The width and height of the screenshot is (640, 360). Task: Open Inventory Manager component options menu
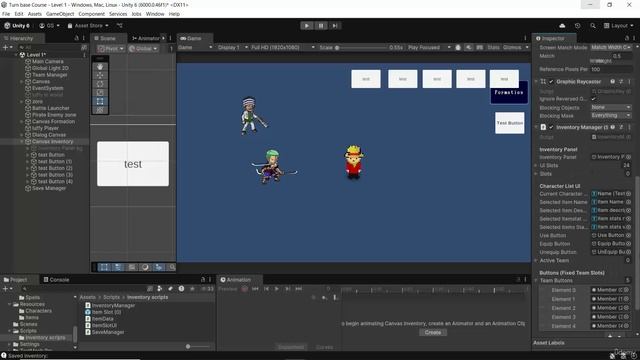coord(629,127)
